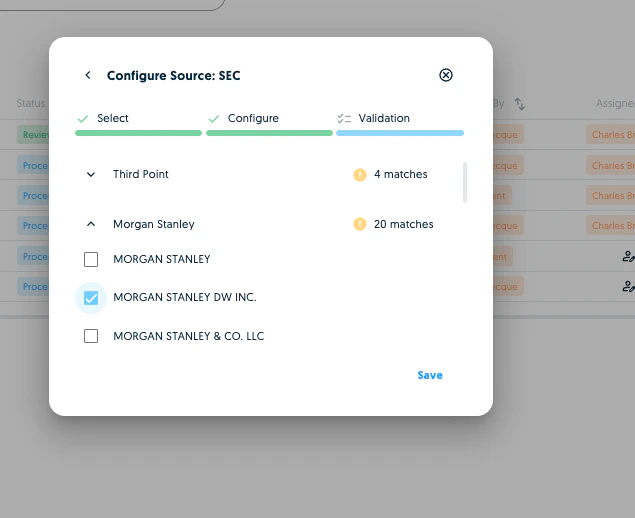This screenshot has height=518, width=635.
Task: Click the warning icon next to 4 matches
Action: [360, 175]
